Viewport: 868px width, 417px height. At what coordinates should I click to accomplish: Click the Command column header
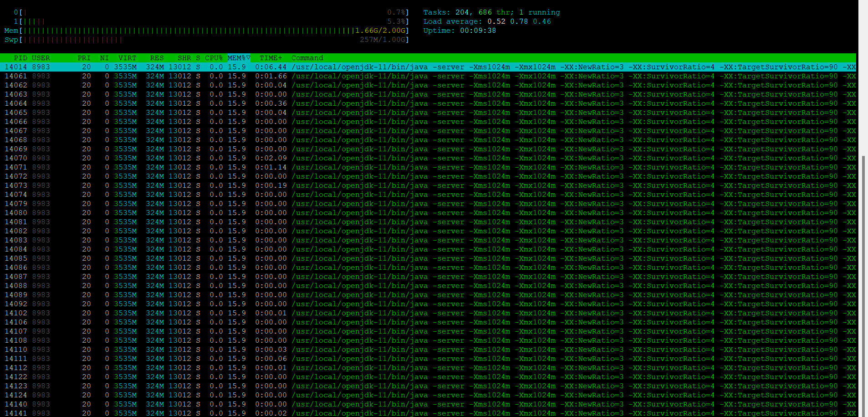point(307,58)
